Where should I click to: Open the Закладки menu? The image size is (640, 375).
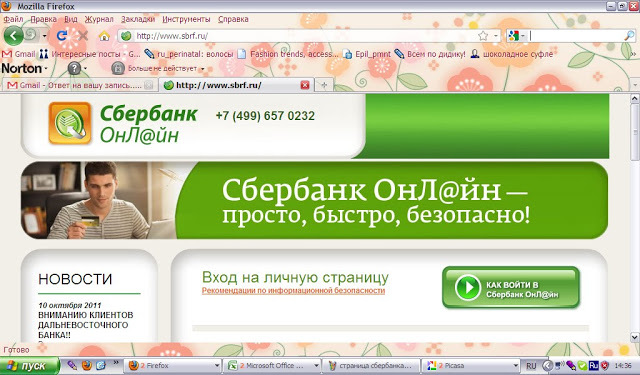tap(138, 19)
